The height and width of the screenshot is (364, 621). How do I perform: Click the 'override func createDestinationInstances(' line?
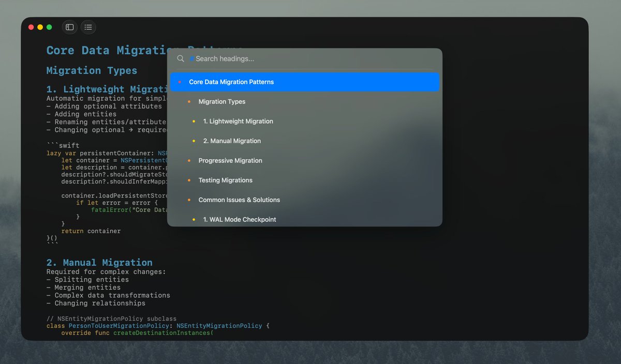tap(137, 333)
